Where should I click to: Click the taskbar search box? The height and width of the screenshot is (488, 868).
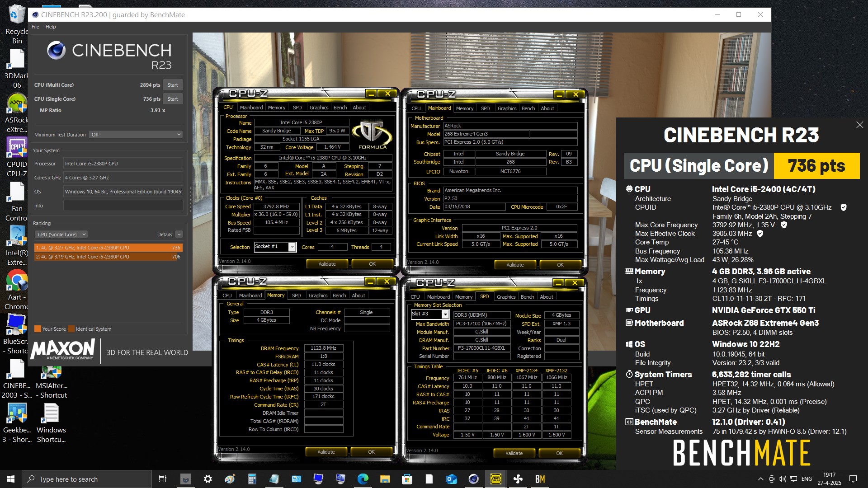click(87, 479)
